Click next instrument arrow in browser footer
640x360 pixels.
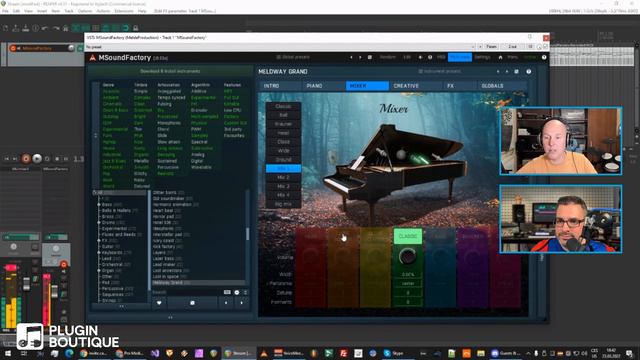tap(241, 303)
